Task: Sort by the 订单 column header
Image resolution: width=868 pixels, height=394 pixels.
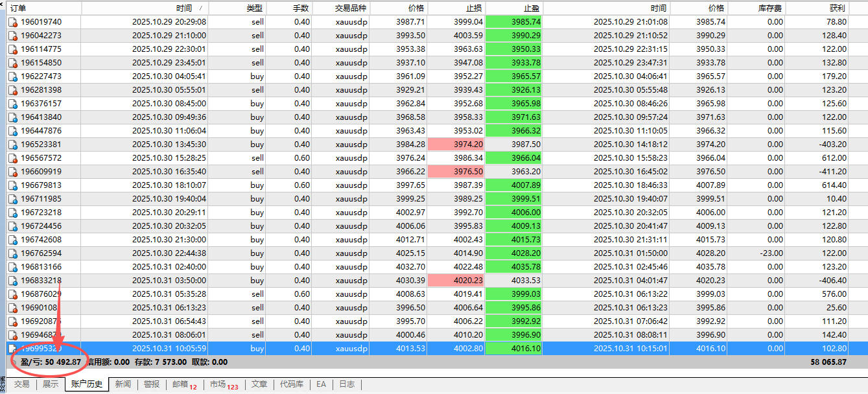Action: [44, 8]
